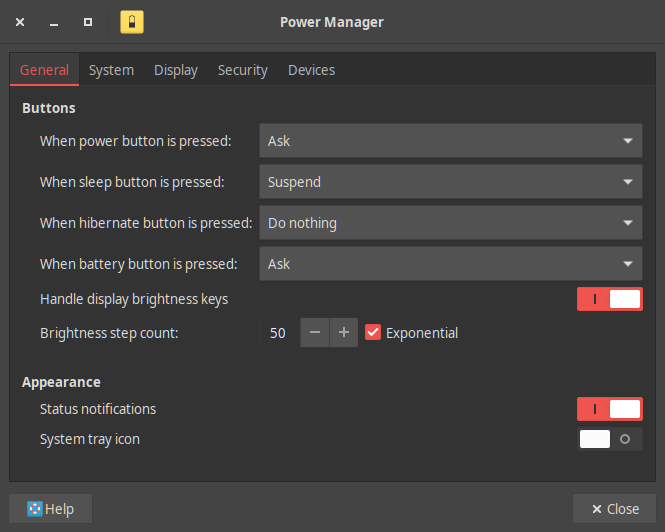This screenshot has height=532, width=665.
Task: Close the window with titlebar X
Action: click(x=20, y=21)
